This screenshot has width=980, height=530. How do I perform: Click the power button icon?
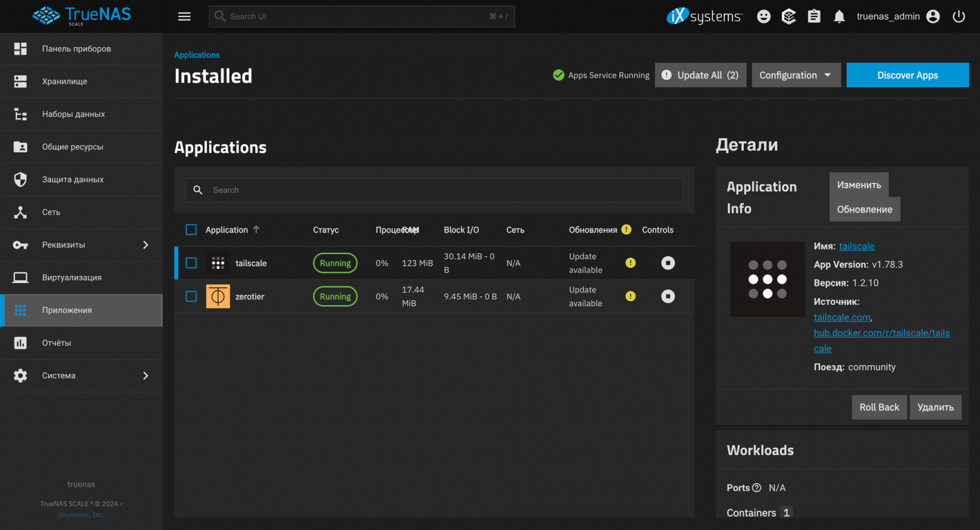click(959, 16)
